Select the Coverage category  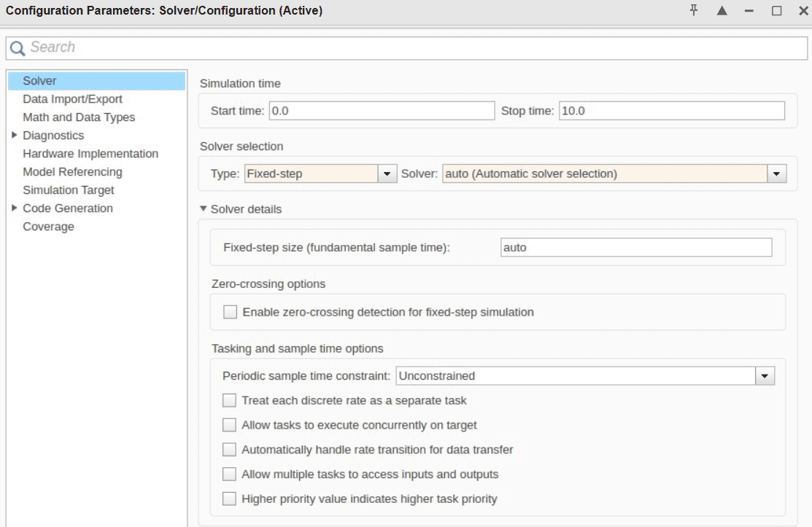(48, 227)
